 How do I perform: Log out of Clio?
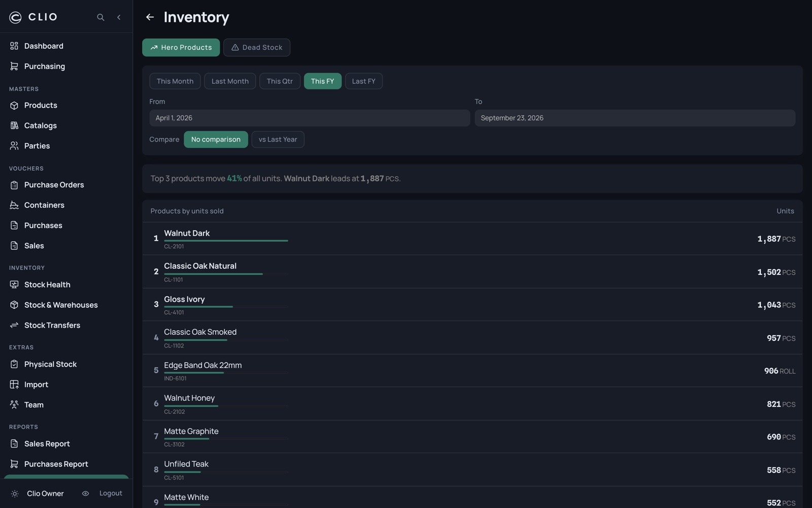pos(111,494)
